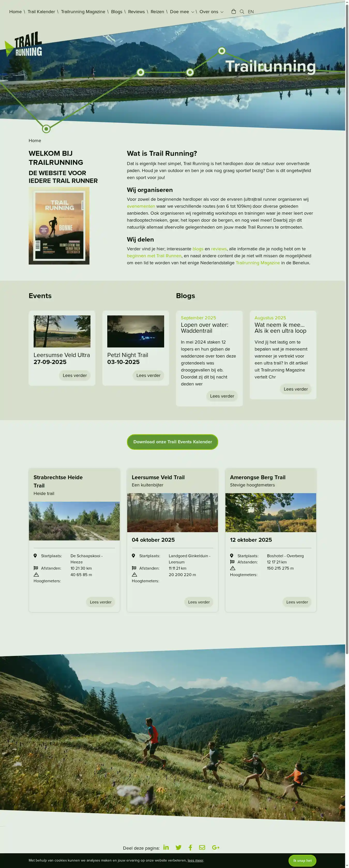Switch language to EN
Viewport: 349px width, 868px height.
251,12
